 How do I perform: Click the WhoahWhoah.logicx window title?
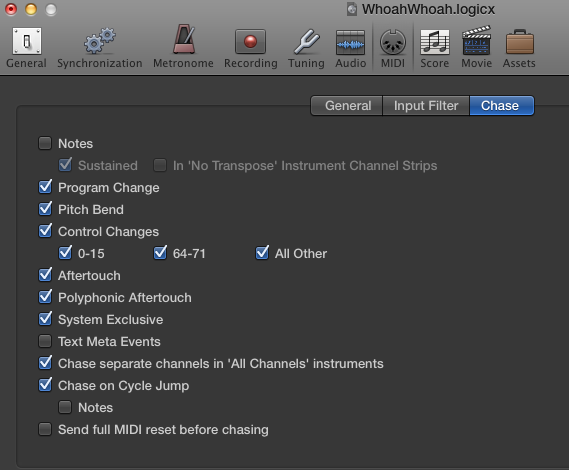pos(428,9)
